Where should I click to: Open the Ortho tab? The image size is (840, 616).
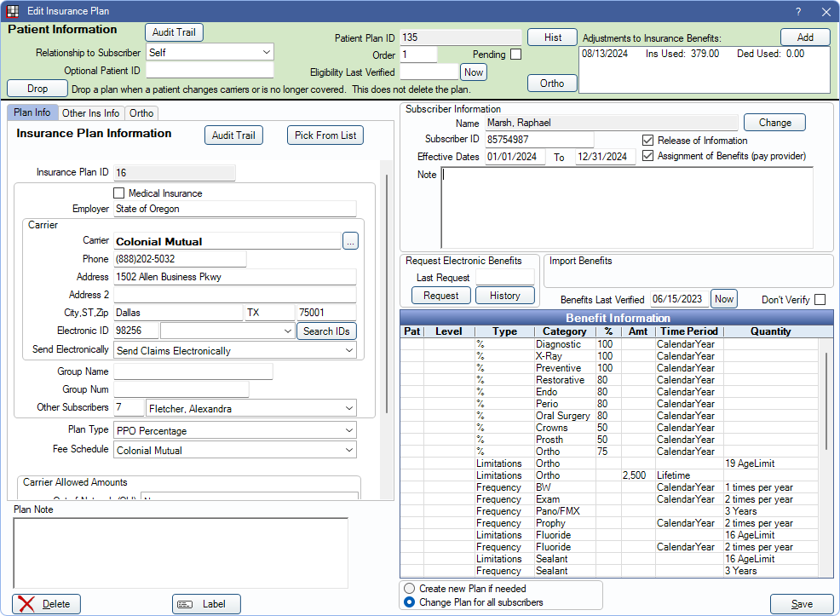141,113
